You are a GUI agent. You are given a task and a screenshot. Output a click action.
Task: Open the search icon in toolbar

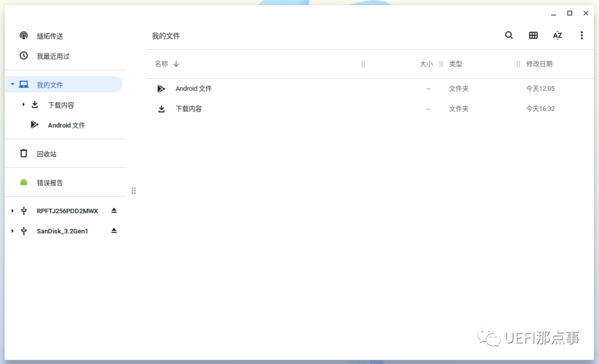point(509,35)
